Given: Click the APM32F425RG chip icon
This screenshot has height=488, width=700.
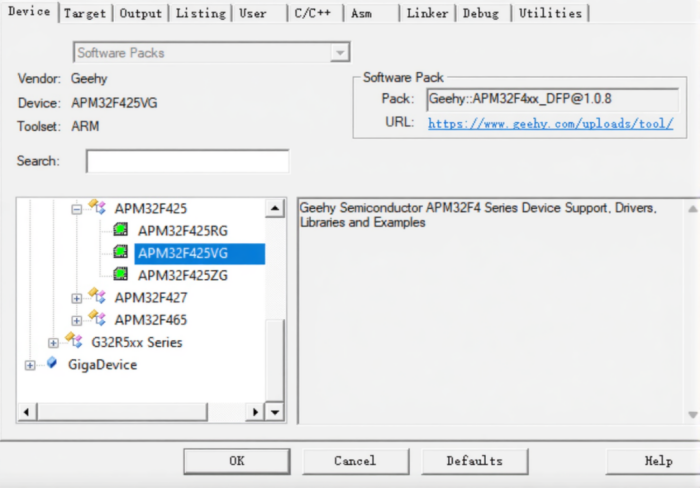Looking at the screenshot, I should click(x=121, y=230).
